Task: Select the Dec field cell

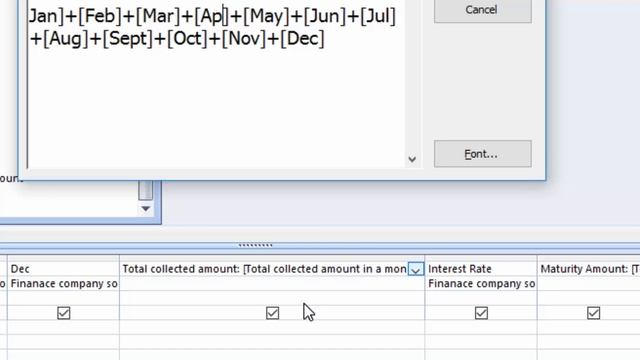Action: coord(63,269)
